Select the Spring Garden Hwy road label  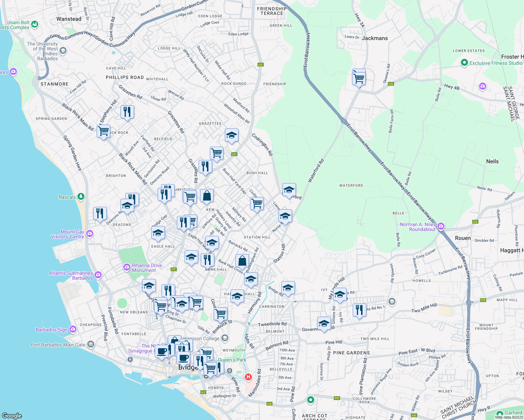(73, 153)
